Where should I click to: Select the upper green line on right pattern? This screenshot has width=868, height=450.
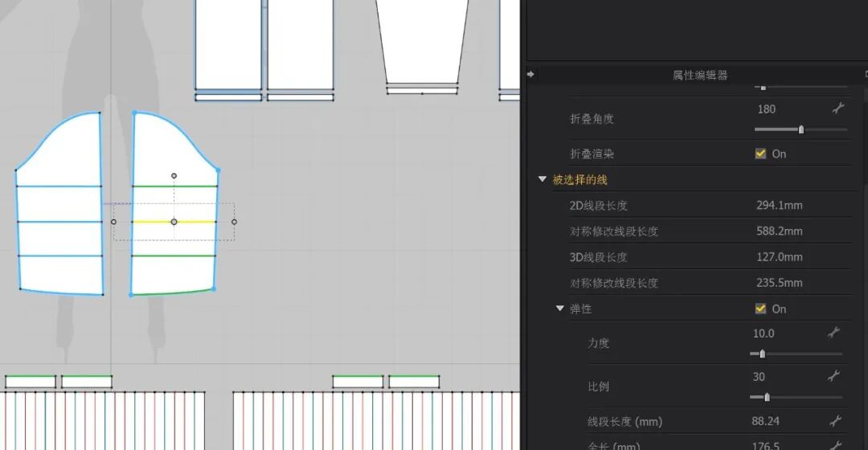pyautogui.click(x=175, y=186)
